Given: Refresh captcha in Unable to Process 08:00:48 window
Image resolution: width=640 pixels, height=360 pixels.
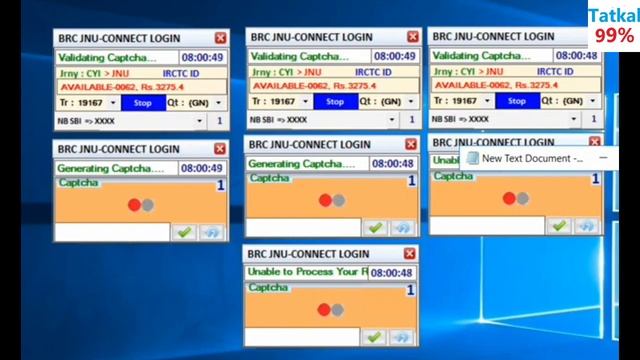Looking at the screenshot, I should pyautogui.click(x=401, y=337).
